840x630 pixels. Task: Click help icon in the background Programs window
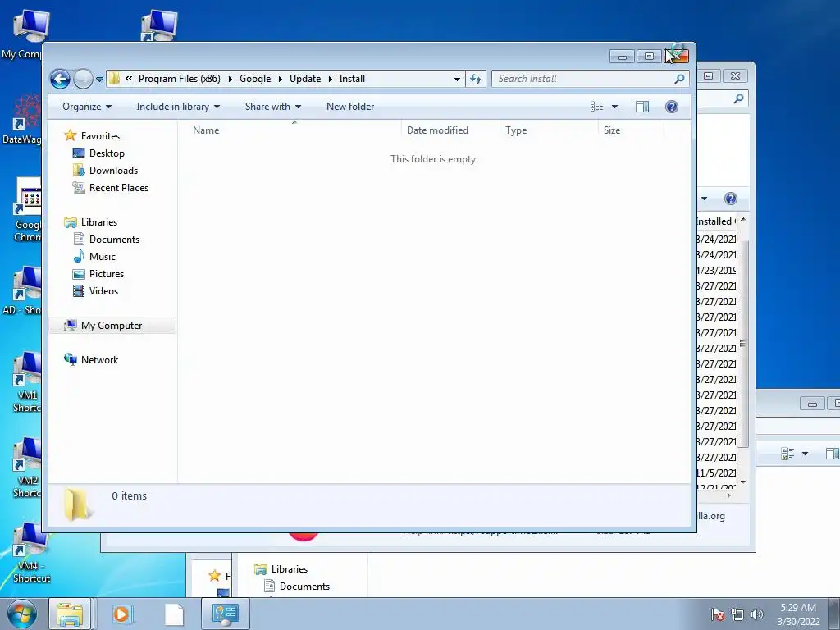(x=731, y=199)
